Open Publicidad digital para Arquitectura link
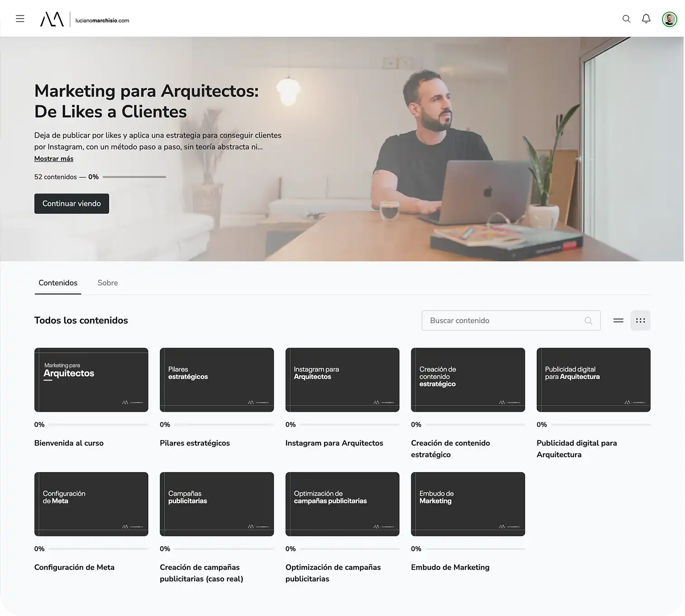Screen dimensions: 685x616 [x=576, y=449]
